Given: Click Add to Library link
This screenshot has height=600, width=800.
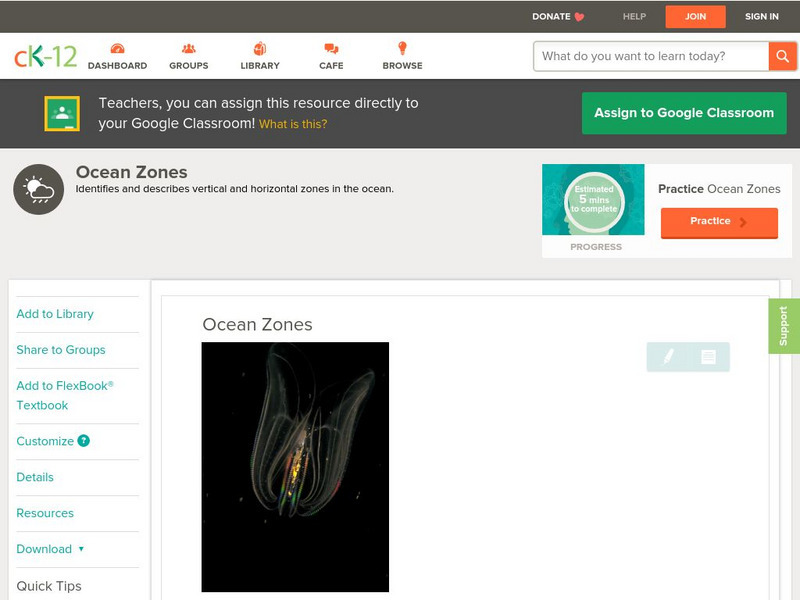Looking at the screenshot, I should pyautogui.click(x=55, y=314).
